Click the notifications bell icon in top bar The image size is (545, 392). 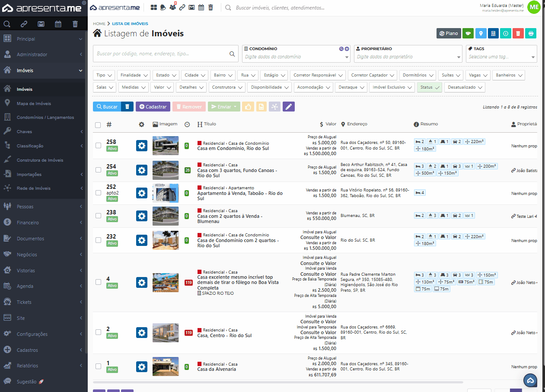pos(163,7)
